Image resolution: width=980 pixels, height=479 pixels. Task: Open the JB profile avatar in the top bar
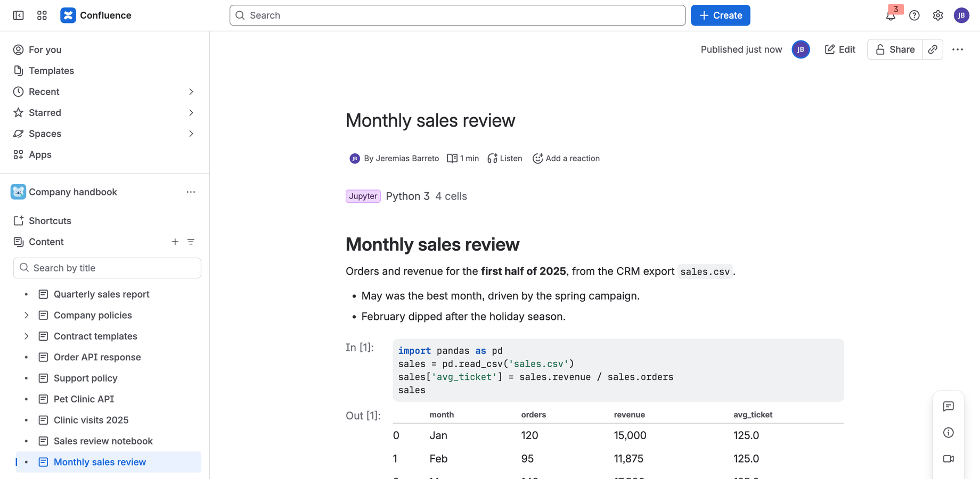point(961,15)
